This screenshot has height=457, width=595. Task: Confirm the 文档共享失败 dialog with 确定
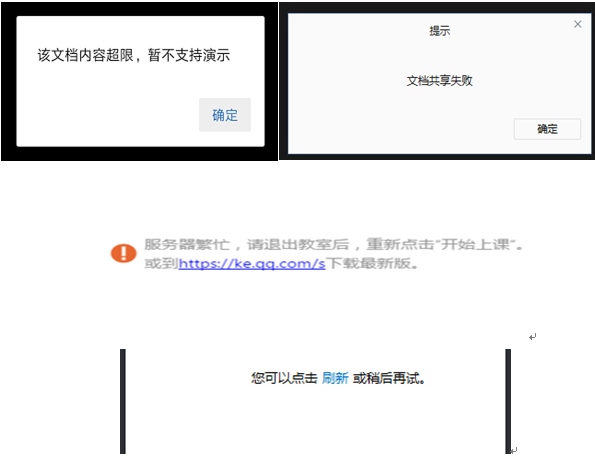[547, 129]
